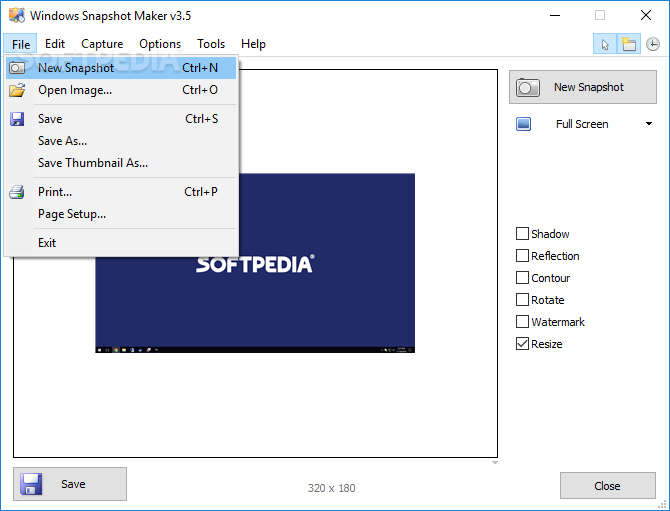Choose Save Thumbnail As... menu entry
This screenshot has height=511, width=670.
(121, 163)
